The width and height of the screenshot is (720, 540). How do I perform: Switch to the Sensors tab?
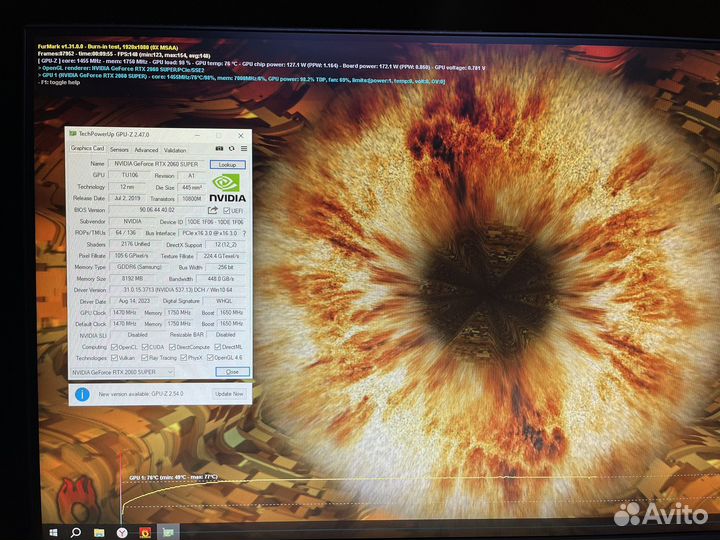(119, 150)
